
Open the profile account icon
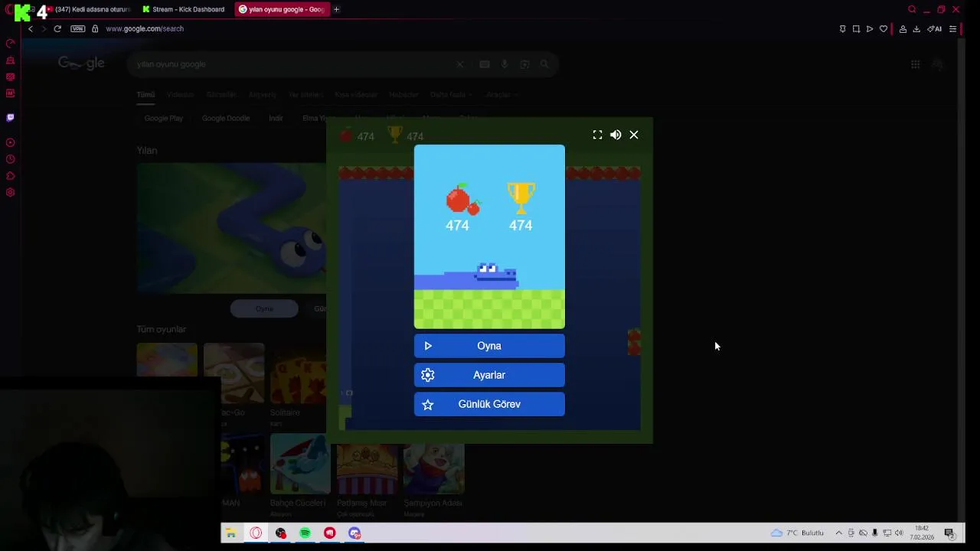tap(903, 29)
